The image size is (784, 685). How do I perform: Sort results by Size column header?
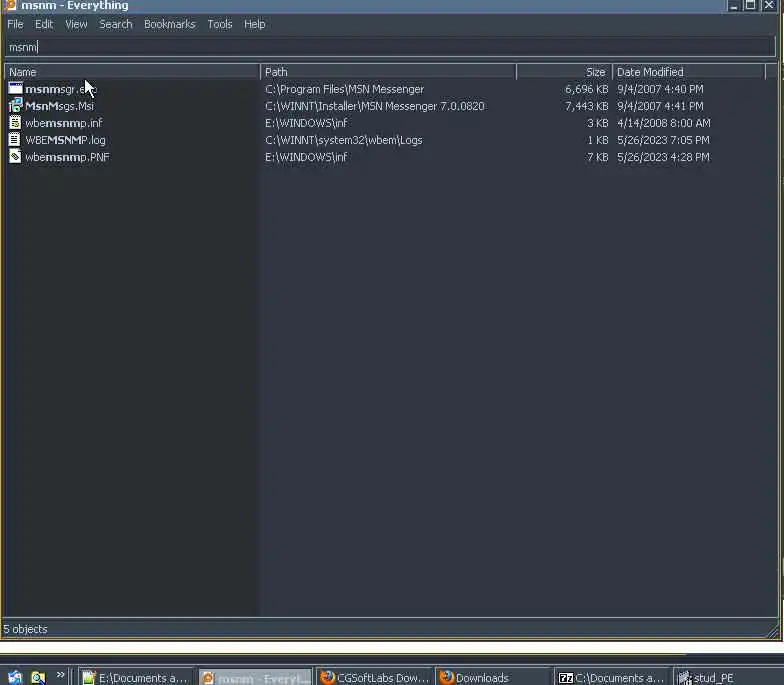[x=564, y=72]
